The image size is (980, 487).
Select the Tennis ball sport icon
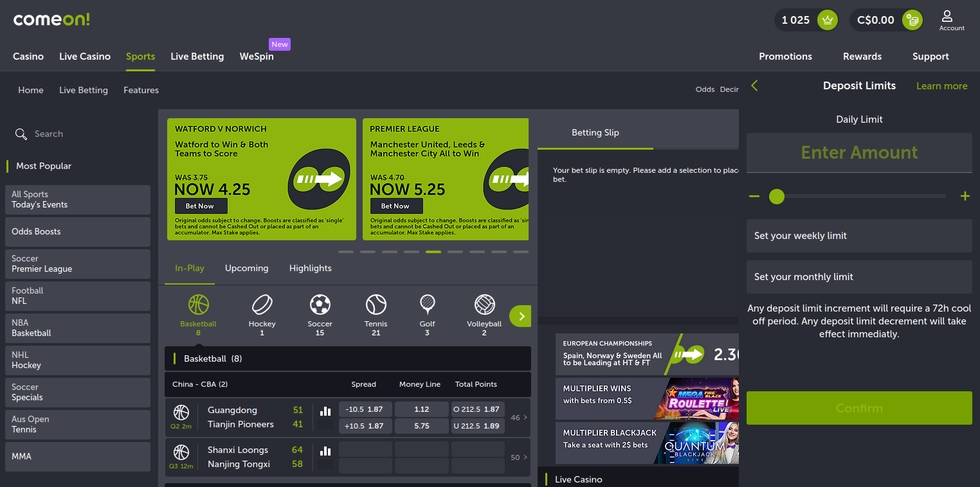tap(376, 304)
